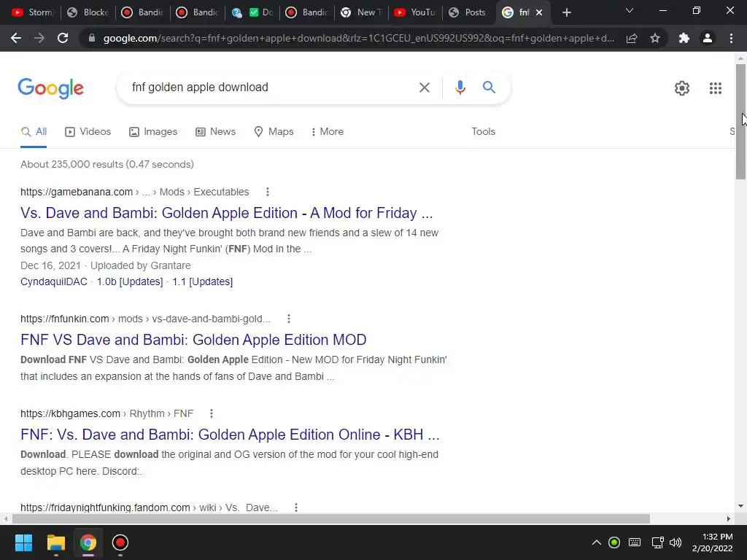Open volume control in the tray

[x=675, y=542]
